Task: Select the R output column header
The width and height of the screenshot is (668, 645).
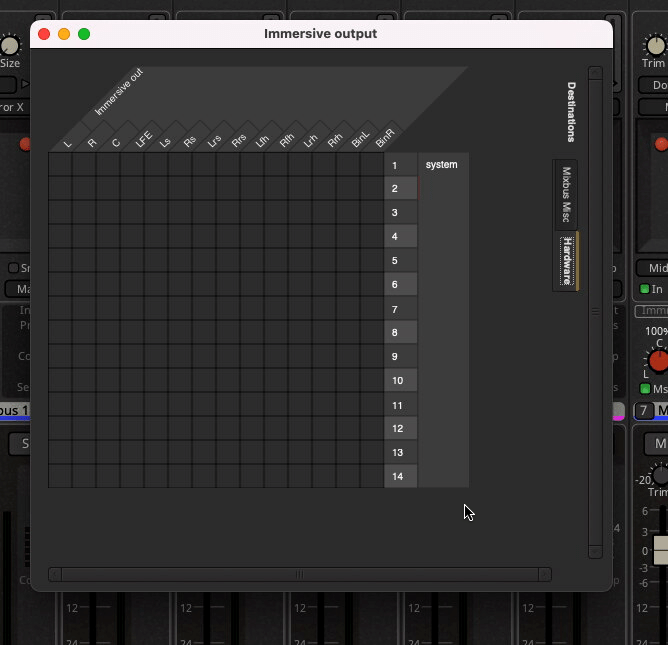Action: [92, 143]
